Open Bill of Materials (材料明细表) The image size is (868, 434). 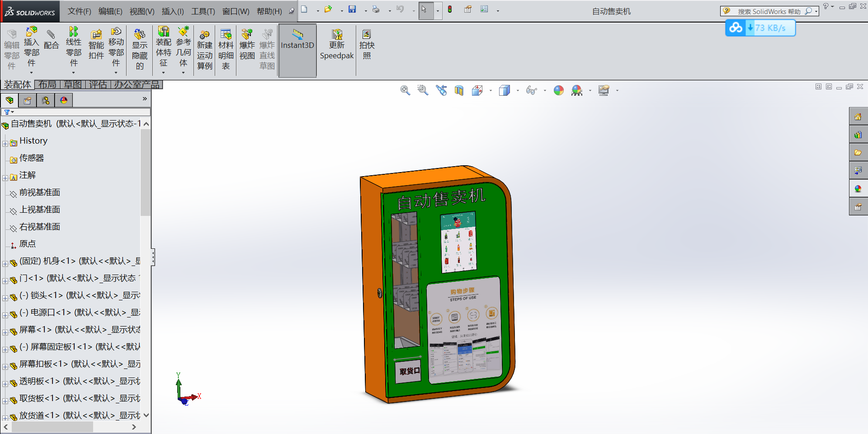[x=226, y=49]
